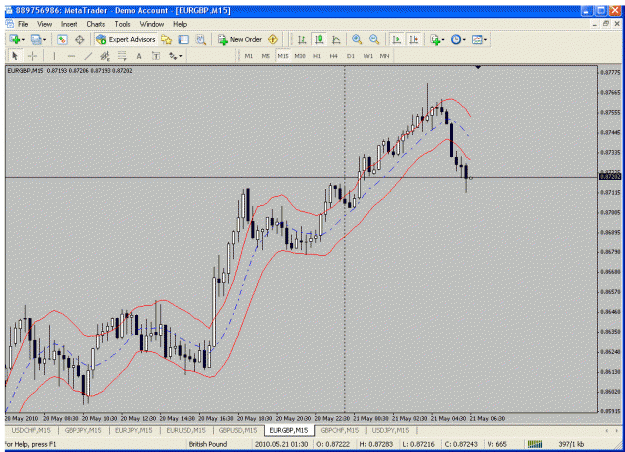Screen dimensions: 625x452
Task: Launch MetaEditor with the yellow diamond icon
Action: click(x=273, y=39)
